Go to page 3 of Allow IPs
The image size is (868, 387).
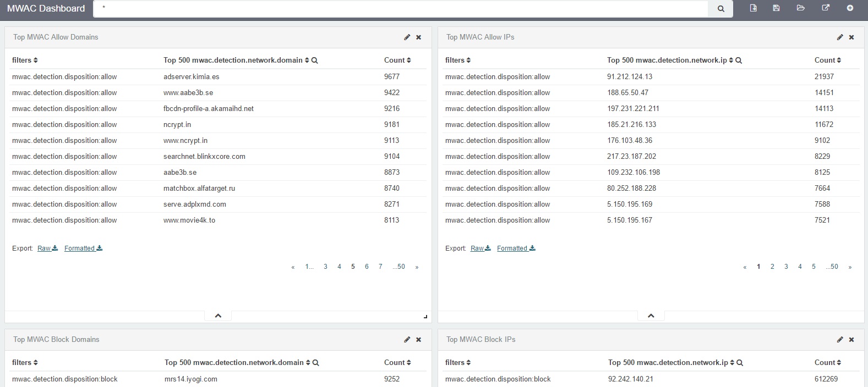click(786, 267)
